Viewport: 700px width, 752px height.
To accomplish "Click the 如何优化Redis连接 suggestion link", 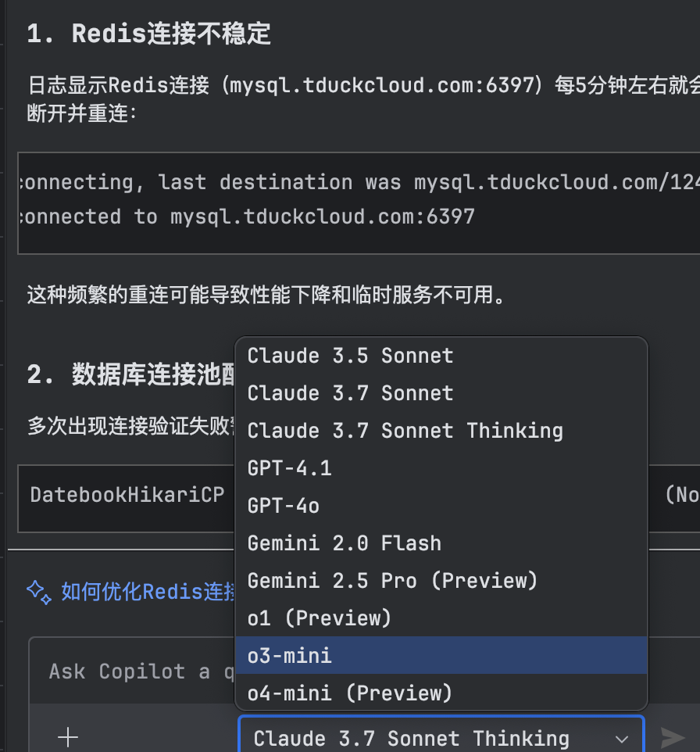I will pos(148,592).
